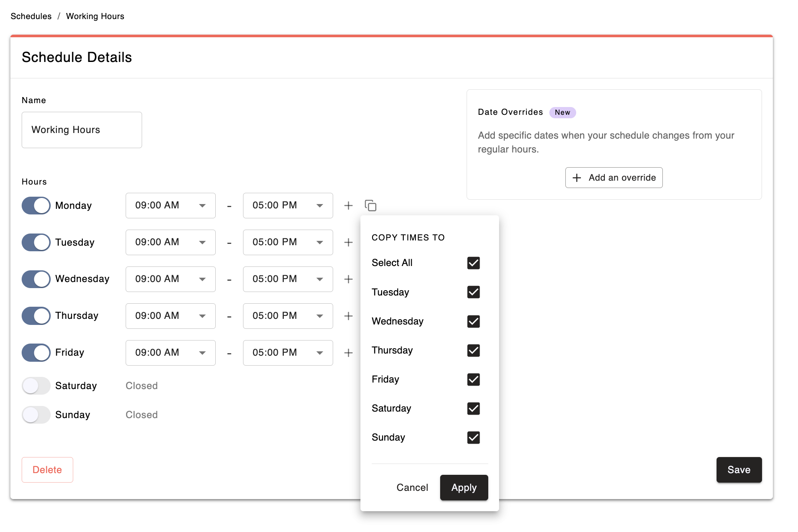The width and height of the screenshot is (798, 532).
Task: Open Tuesday start time dropdown
Action: tap(171, 242)
